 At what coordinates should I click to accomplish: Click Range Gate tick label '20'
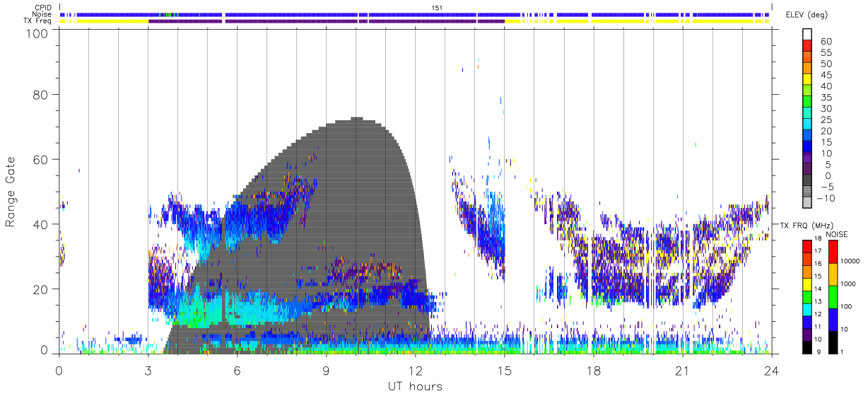[x=41, y=289]
